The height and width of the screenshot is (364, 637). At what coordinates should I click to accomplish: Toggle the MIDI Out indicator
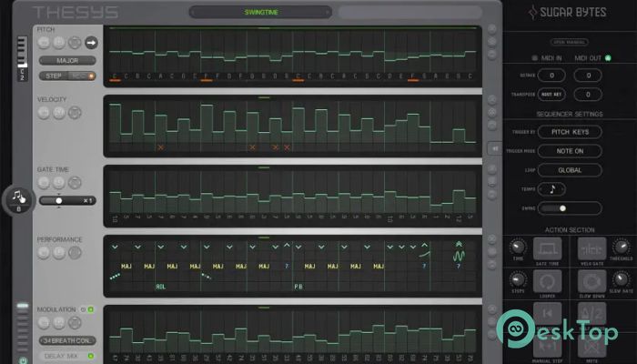point(608,59)
